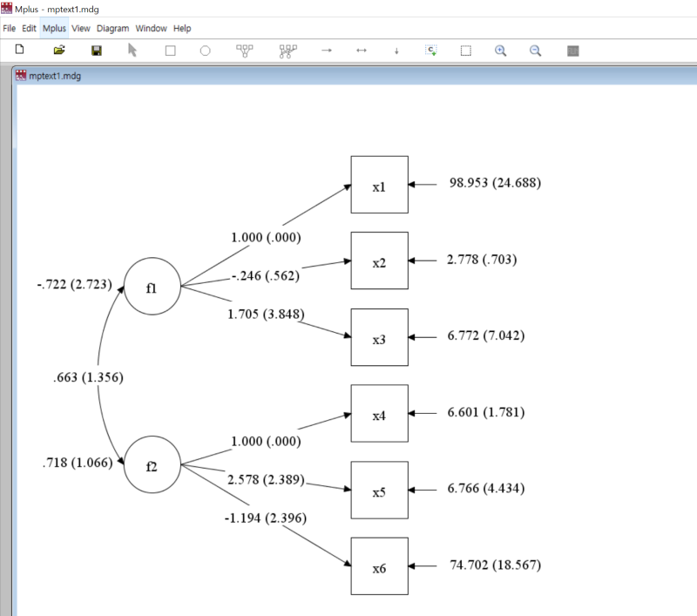Viewport: 697px width, 616px height.
Task: Select the x3 observed variable box
Action: (x=380, y=337)
